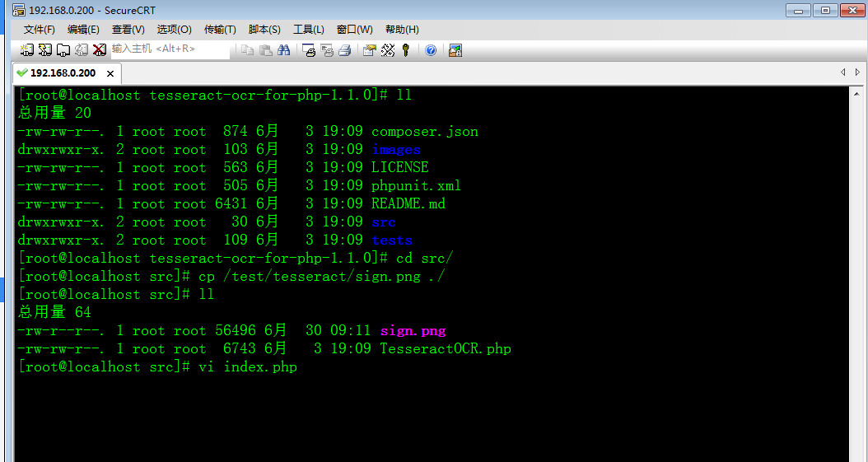Click the '总用量 64' line

54,312
